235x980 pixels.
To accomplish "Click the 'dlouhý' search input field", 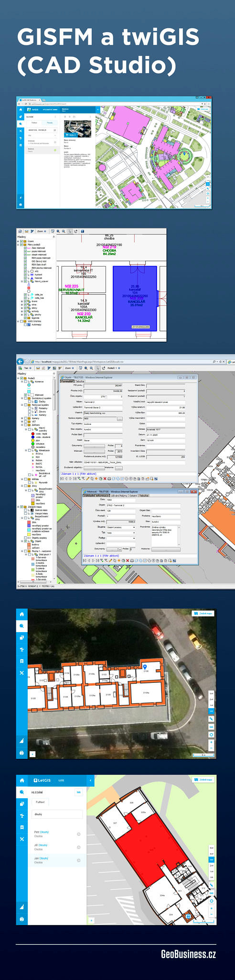I will pos(56,814).
